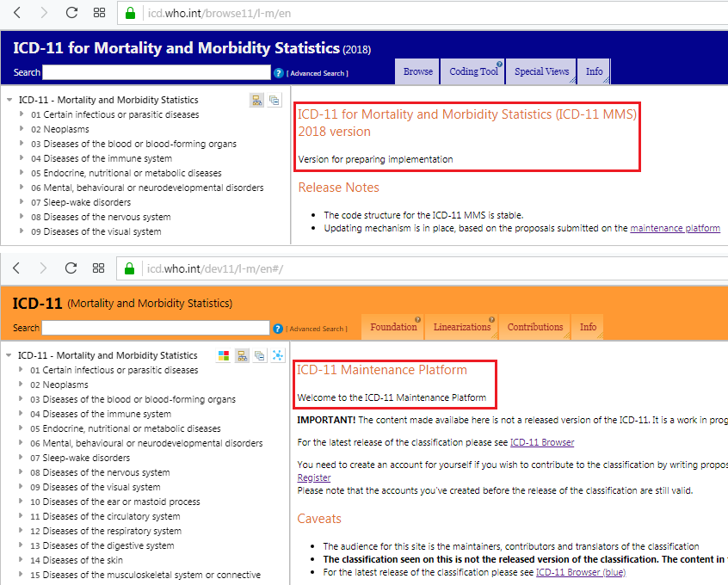728x585 pixels.
Task: Click the collapse-all icon in the blue ICD-11 browser
Action: click(275, 101)
